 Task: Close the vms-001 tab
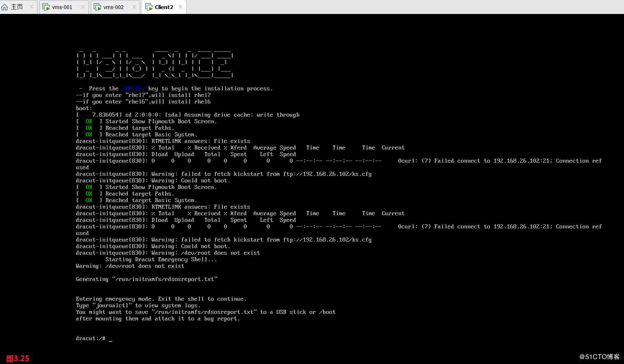83,7
